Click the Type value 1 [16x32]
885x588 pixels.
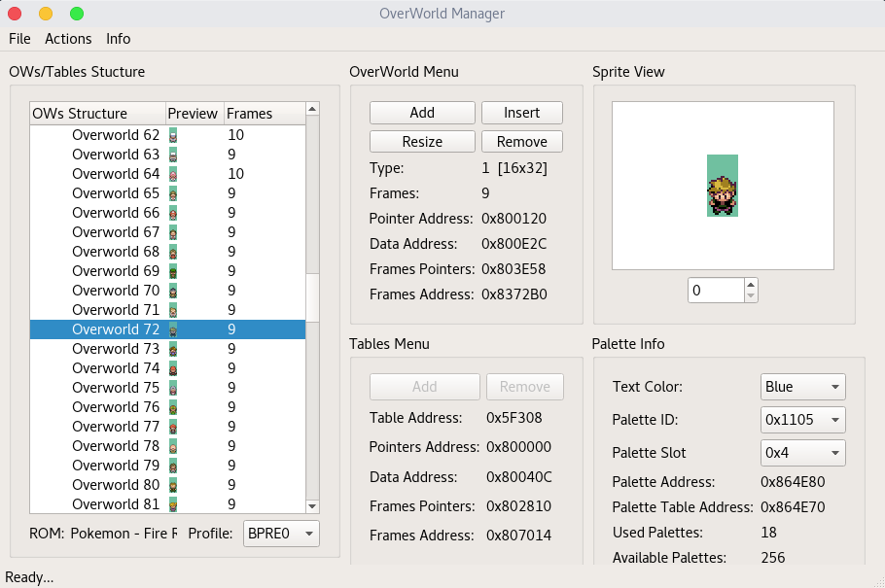click(514, 168)
